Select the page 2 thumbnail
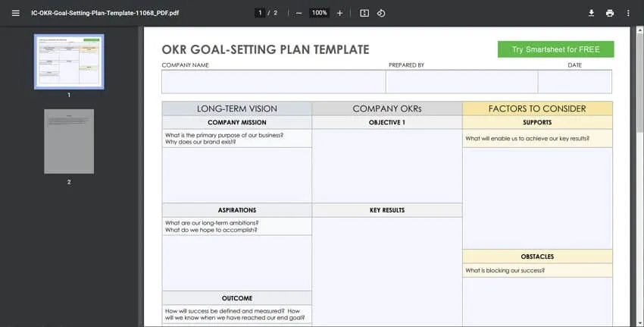 (x=69, y=140)
